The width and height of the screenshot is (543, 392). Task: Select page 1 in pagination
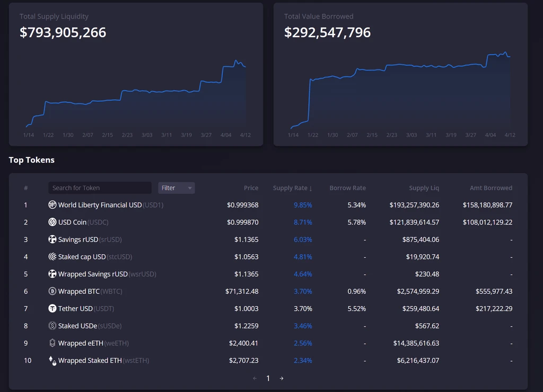268,379
